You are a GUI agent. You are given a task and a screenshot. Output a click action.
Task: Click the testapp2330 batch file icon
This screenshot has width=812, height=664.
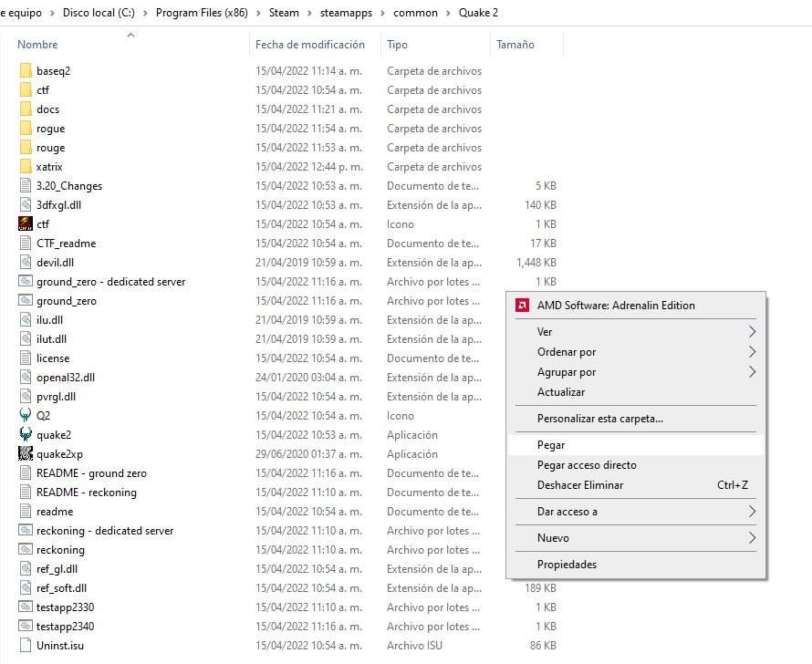tap(26, 607)
